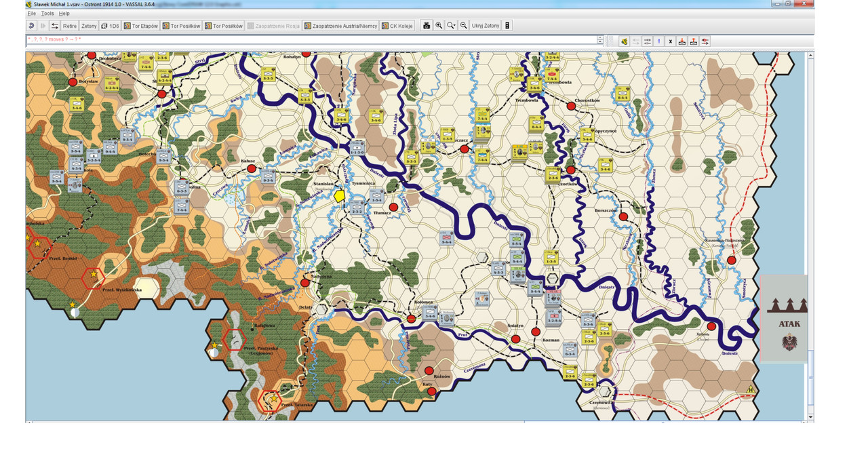Image resolution: width=868 pixels, height=470 pixels.
Task: Open the Tor Etapów chart
Action: (141, 26)
